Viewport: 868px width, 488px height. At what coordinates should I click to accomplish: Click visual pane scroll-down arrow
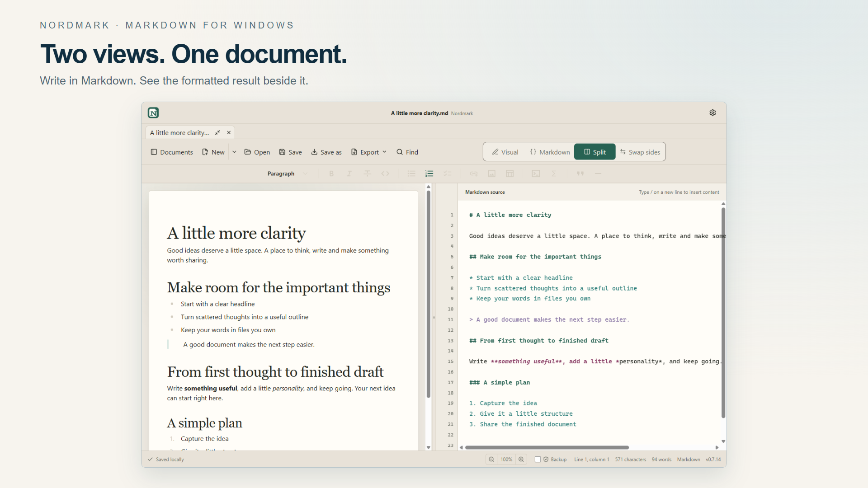click(x=429, y=447)
